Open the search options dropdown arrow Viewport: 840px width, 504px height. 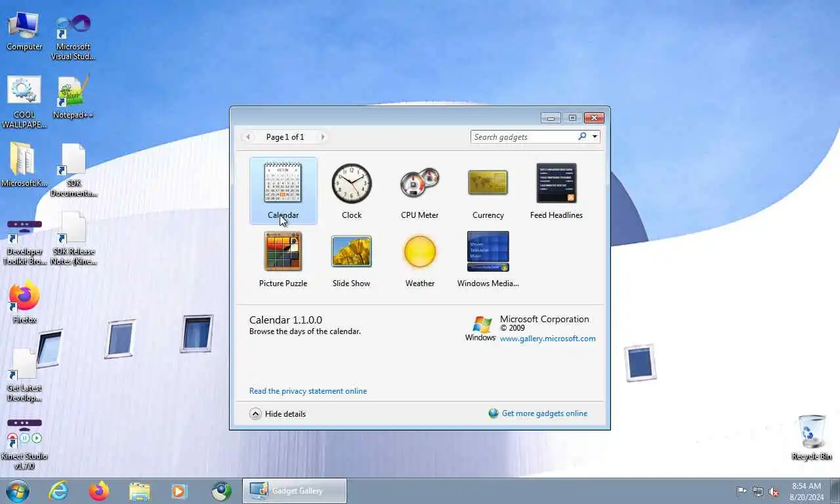coord(595,136)
